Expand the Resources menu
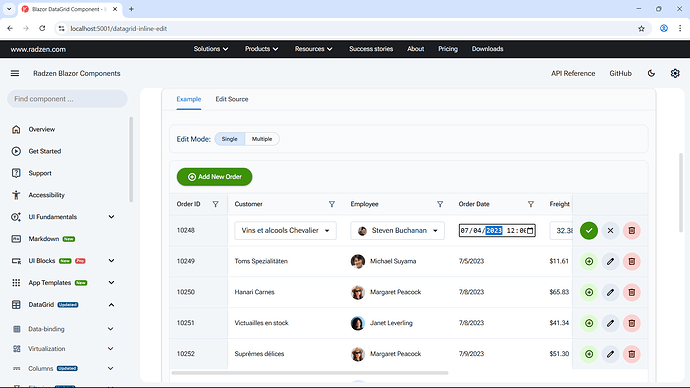Screen dimensions: 690x388 tap(313, 49)
